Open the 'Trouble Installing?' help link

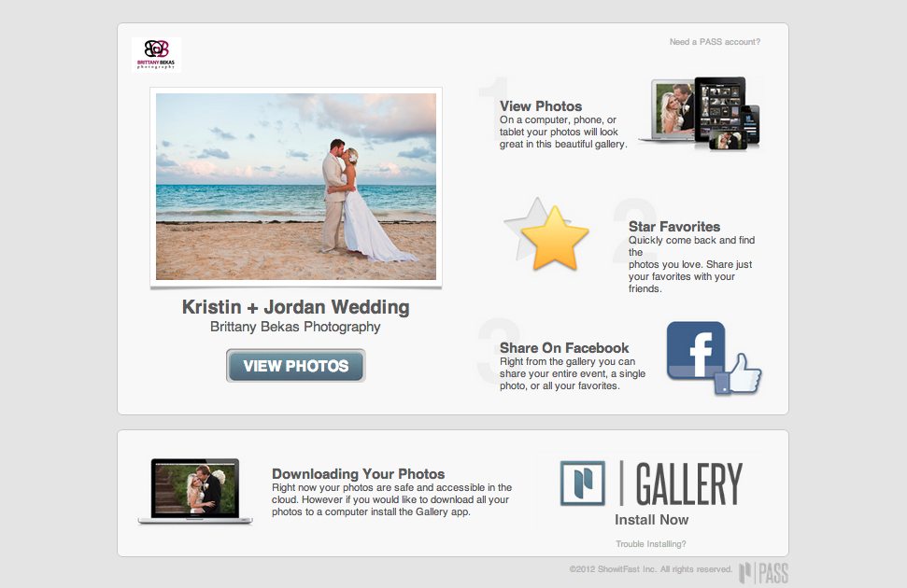651,544
